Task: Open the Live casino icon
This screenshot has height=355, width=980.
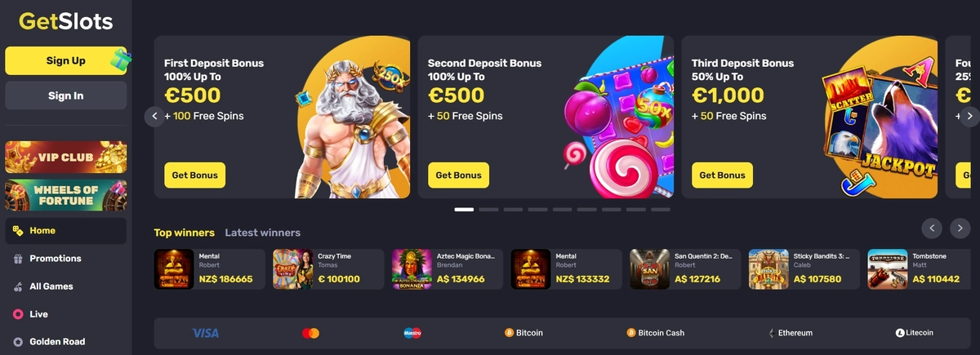Action: click(x=18, y=314)
